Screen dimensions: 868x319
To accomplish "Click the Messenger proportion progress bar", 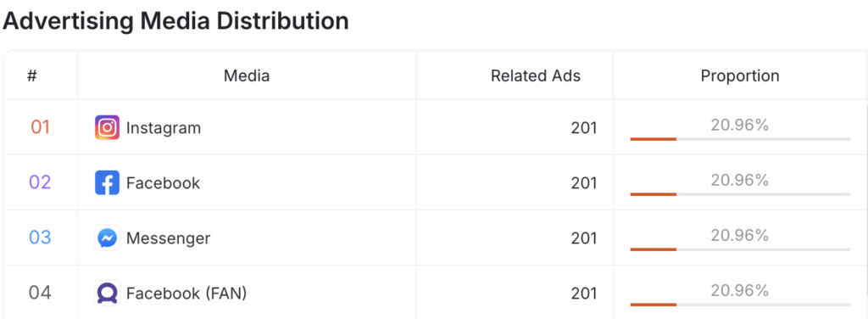I will coord(739,249).
